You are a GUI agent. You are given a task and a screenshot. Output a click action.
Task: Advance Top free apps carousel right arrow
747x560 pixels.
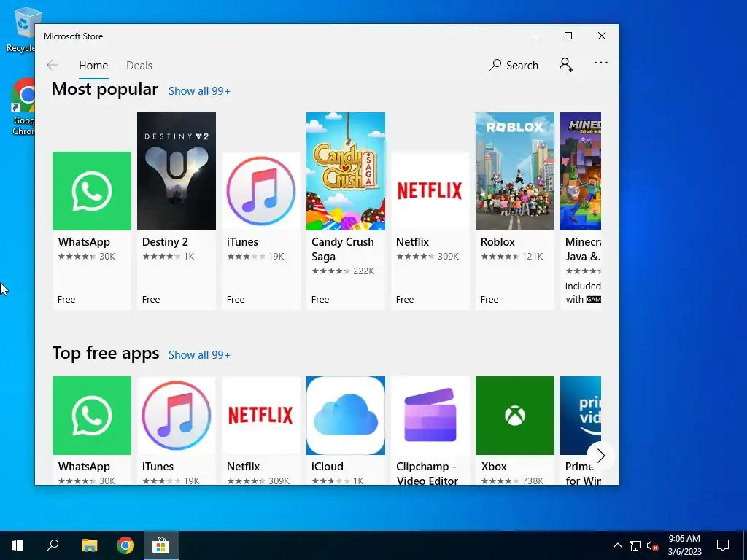coord(601,456)
